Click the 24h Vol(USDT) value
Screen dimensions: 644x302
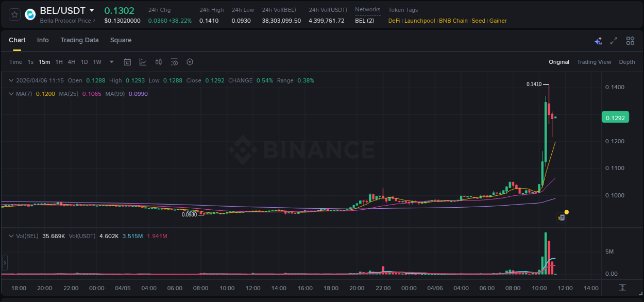click(327, 21)
